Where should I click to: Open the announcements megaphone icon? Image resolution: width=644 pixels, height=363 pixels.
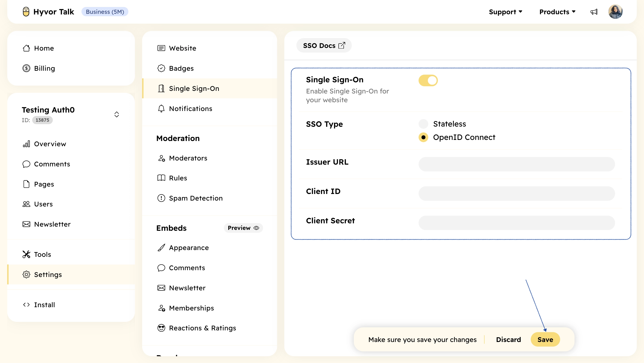tap(594, 12)
